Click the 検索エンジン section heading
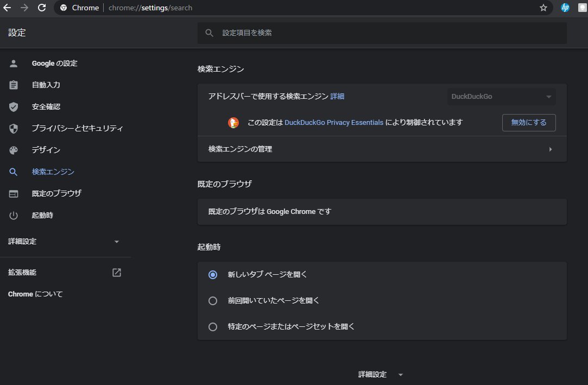The image size is (588, 385). [220, 69]
